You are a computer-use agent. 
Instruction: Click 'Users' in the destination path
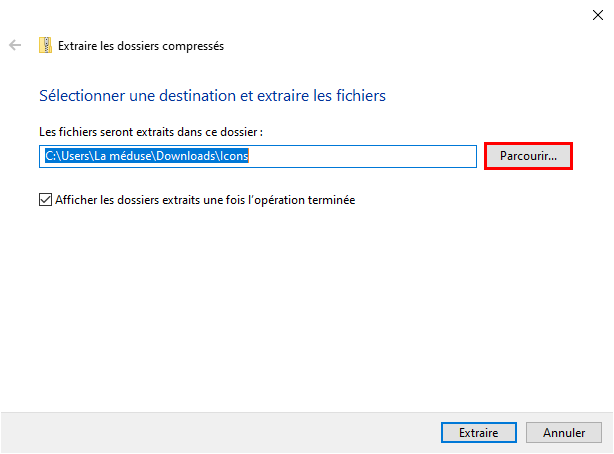[75, 156]
